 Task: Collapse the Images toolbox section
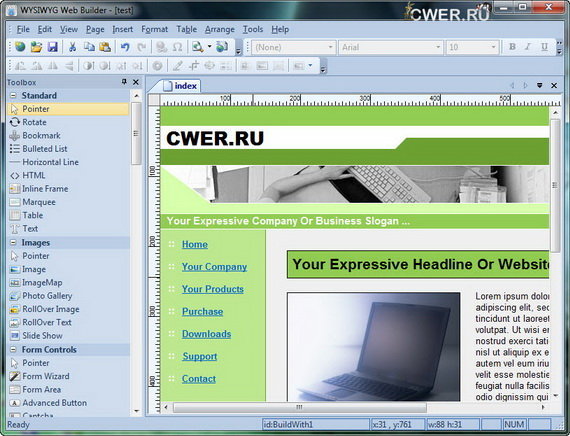(13, 242)
